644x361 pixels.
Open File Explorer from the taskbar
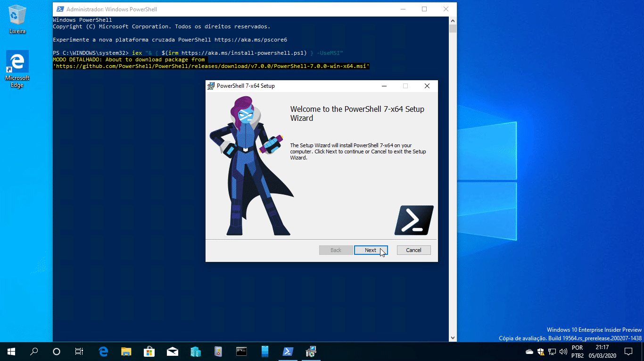pyautogui.click(x=126, y=352)
